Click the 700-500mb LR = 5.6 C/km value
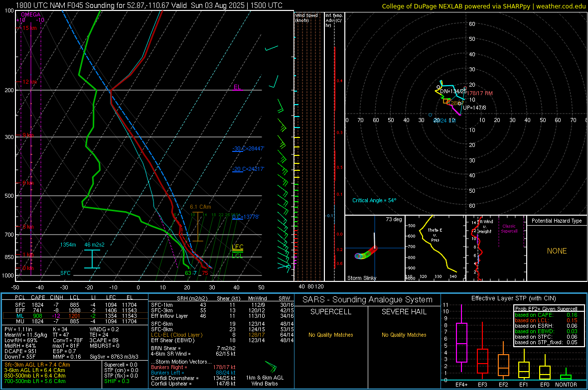 tap(35, 381)
